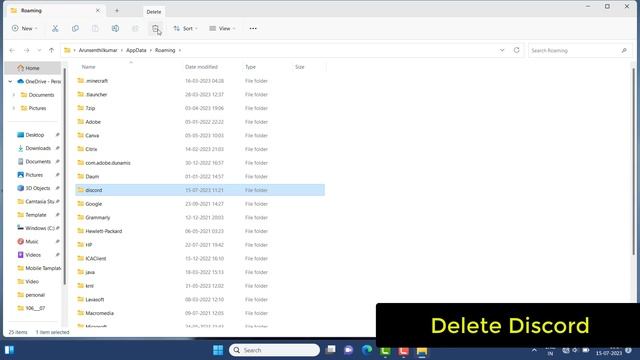Collapse the OneDrive tree node
Screen dimensions: 640x360
coord(10,82)
